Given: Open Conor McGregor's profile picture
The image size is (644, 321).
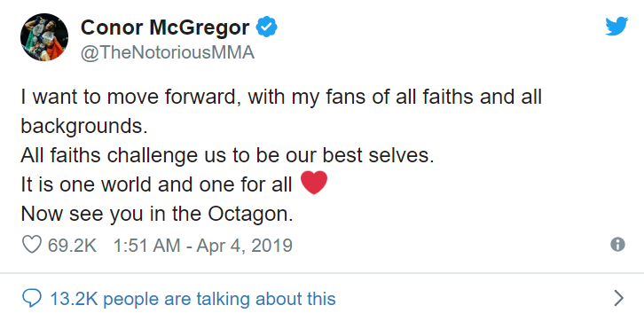Looking at the screenshot, I should point(44,37).
